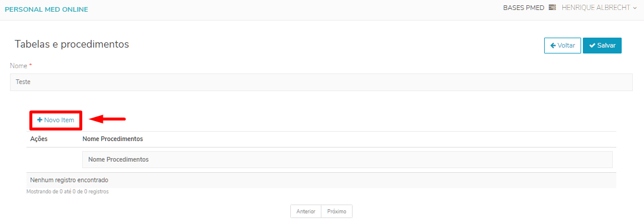Click the left arrow icon on Voltar
The image size is (644, 221).
point(553,46)
